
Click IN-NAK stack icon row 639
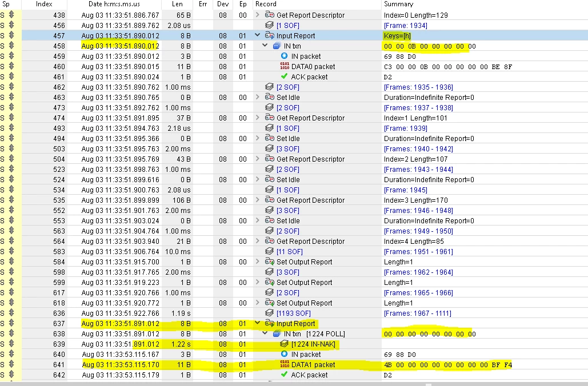[285, 344]
